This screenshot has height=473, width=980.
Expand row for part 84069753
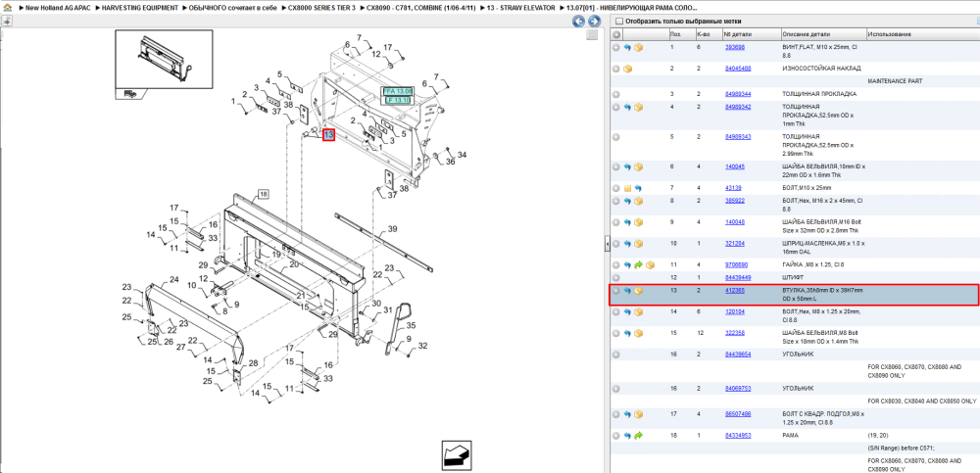(616, 389)
